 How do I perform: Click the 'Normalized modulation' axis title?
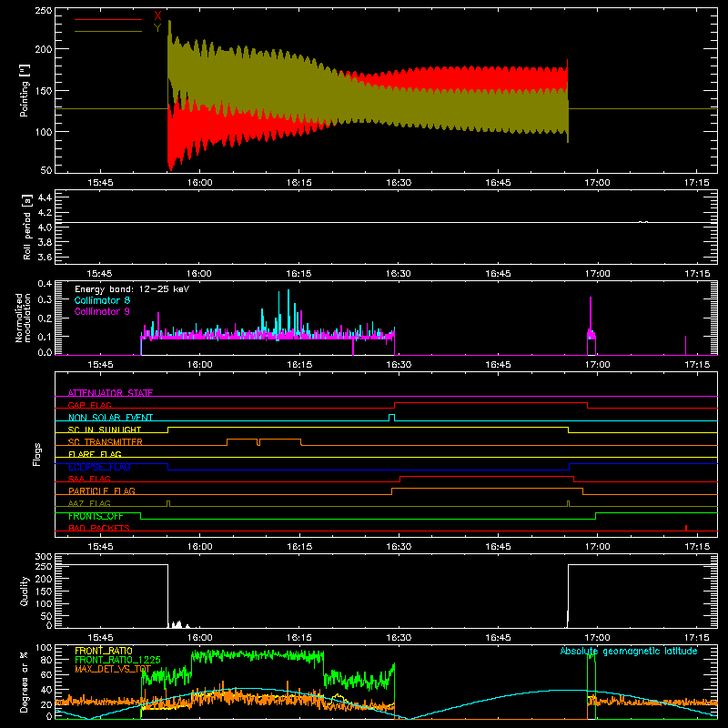click(23, 318)
